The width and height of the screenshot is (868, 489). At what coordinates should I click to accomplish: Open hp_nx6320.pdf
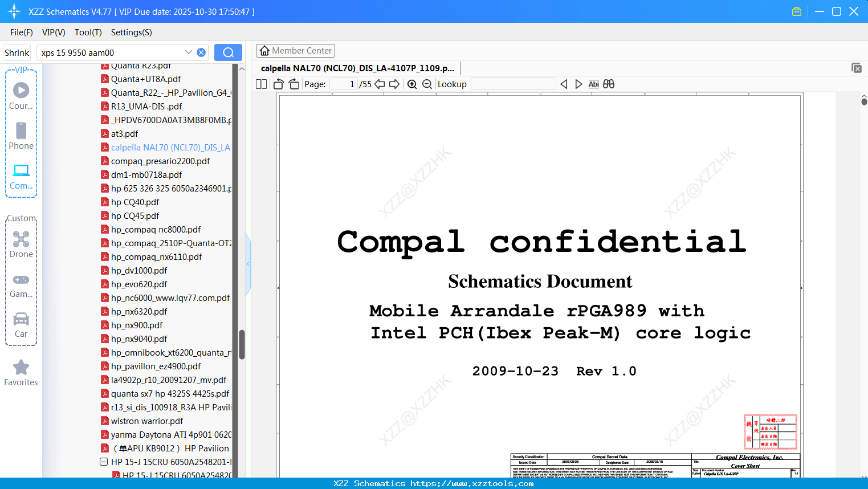coord(139,312)
